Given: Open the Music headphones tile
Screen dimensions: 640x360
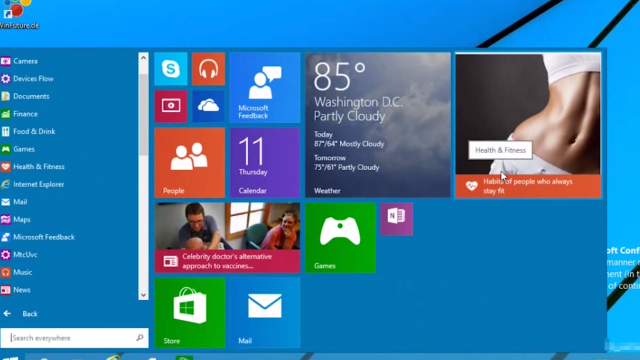Looking at the screenshot, I should [x=208, y=69].
